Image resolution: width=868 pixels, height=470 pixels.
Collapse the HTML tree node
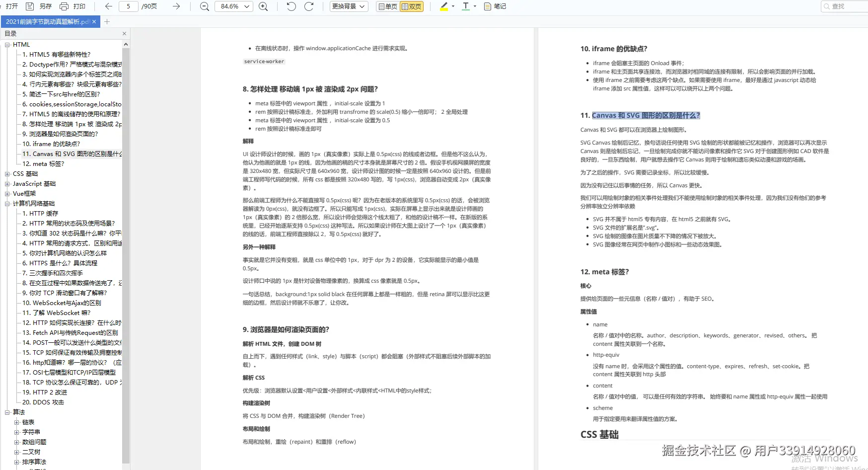coord(7,45)
